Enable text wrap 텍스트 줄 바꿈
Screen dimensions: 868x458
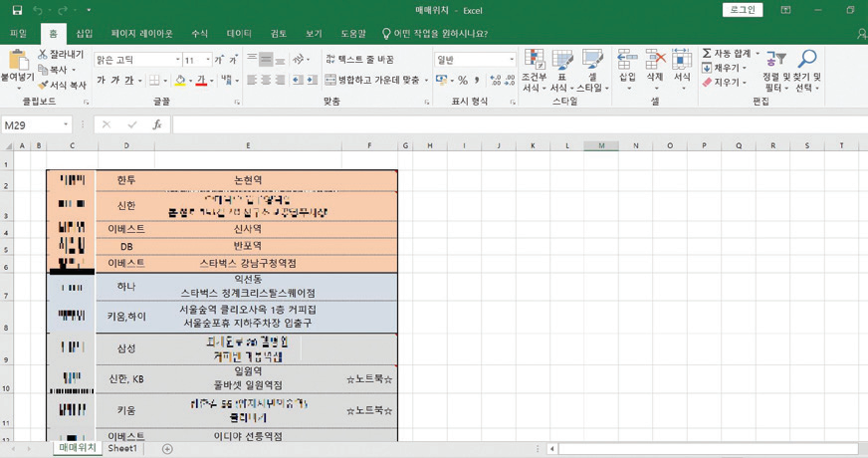click(359, 60)
